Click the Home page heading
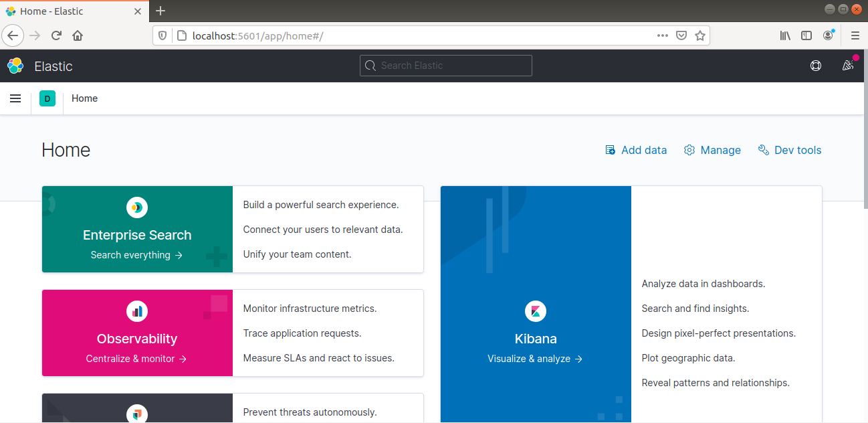This screenshot has width=868, height=423. (66, 150)
